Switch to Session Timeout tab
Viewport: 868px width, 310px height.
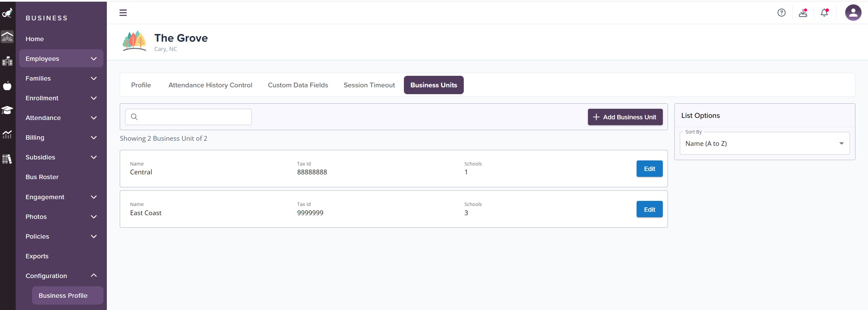369,85
